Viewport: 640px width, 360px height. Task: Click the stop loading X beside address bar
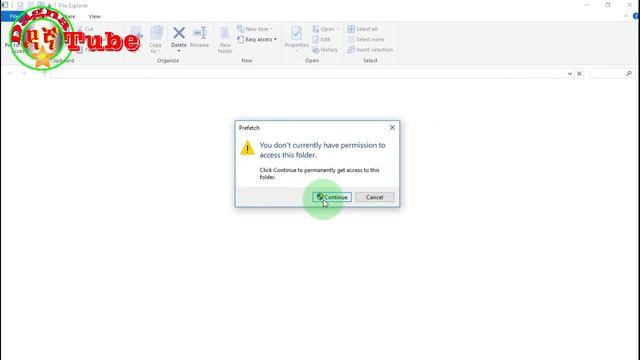pyautogui.click(x=579, y=73)
